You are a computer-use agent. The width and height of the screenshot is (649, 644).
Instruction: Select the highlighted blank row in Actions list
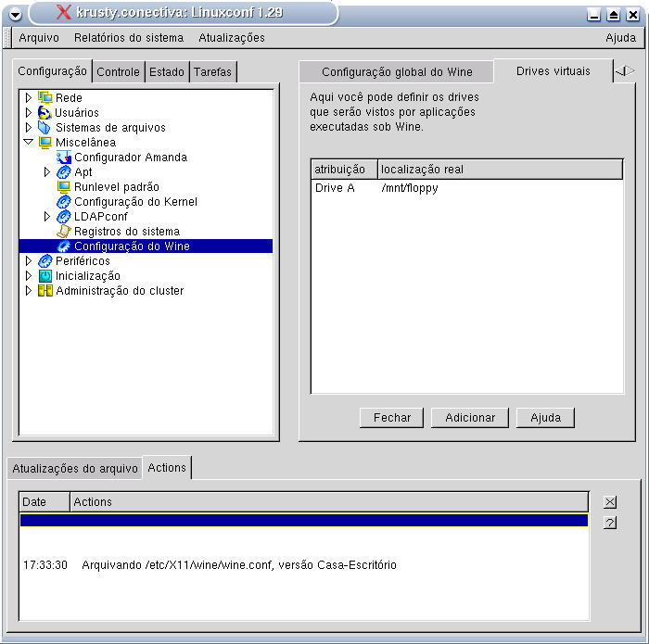[x=304, y=521]
